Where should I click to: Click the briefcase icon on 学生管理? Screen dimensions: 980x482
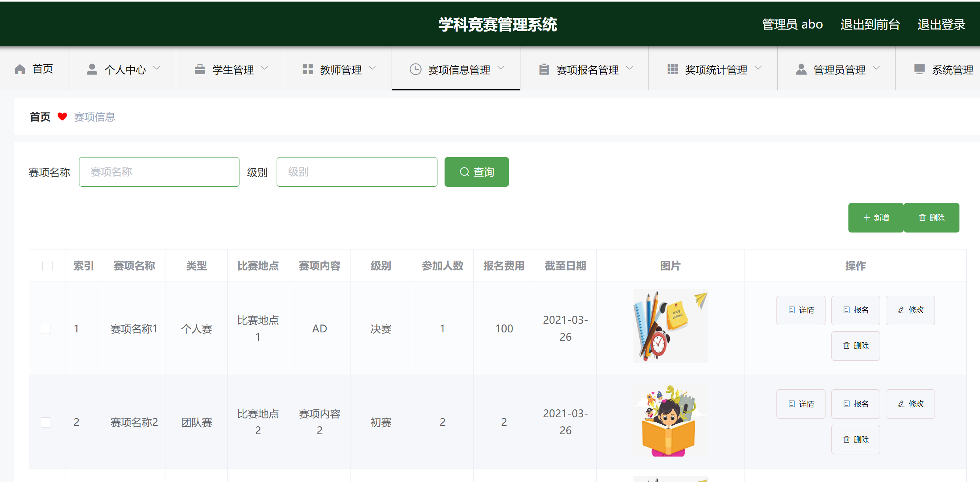click(x=200, y=69)
